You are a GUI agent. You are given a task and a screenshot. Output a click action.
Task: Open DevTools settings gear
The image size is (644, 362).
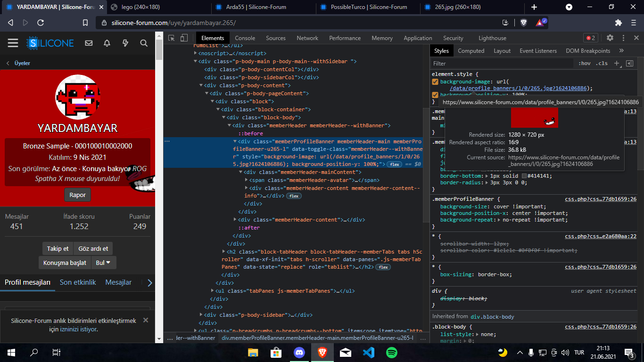[x=610, y=38]
